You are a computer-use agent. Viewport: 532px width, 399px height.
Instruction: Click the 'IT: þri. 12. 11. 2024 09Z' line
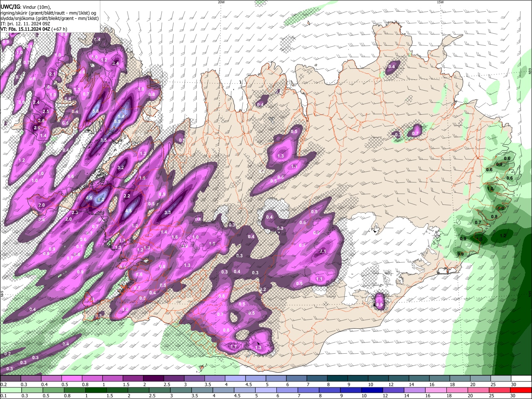25,24
